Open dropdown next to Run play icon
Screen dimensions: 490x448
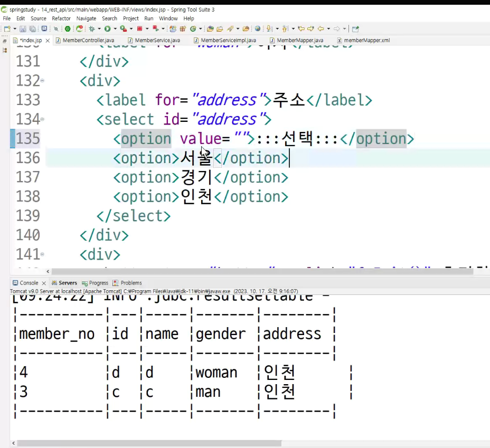click(115, 28)
